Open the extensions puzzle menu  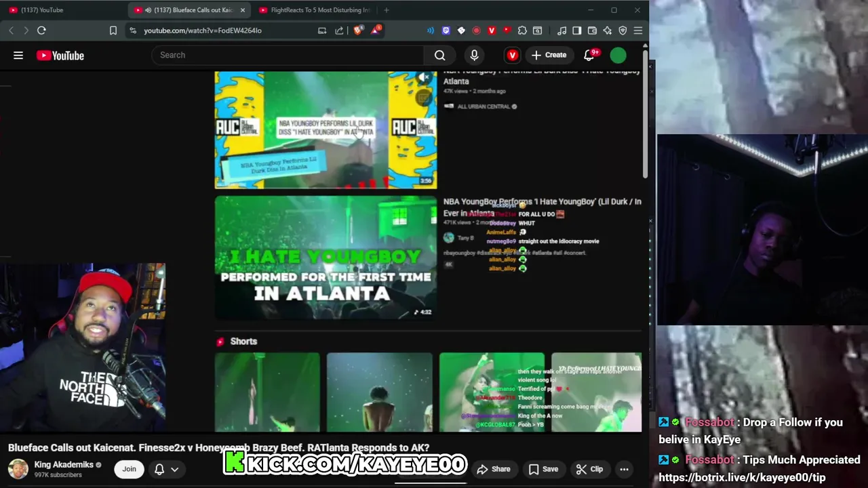tap(522, 30)
